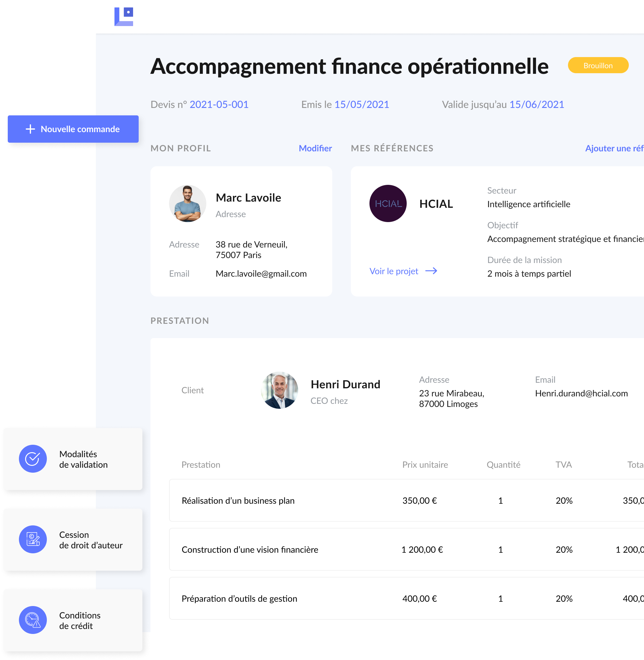The image size is (644, 660).
Task: Click the arrow next to Voir le projet
Action: (x=431, y=271)
